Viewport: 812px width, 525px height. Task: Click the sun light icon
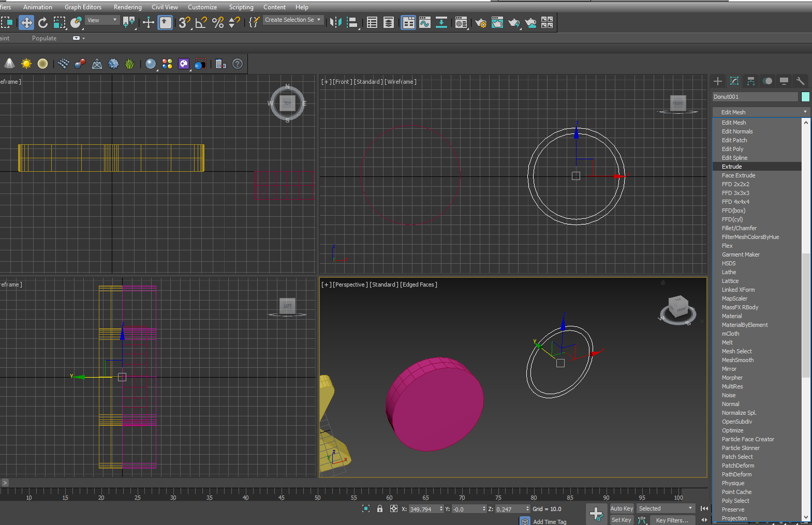coord(26,64)
